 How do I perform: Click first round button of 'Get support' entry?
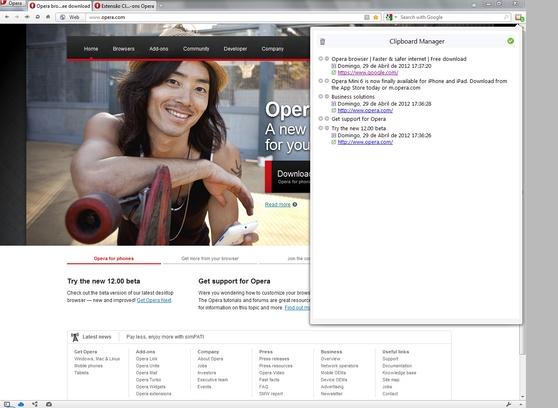tap(321, 119)
